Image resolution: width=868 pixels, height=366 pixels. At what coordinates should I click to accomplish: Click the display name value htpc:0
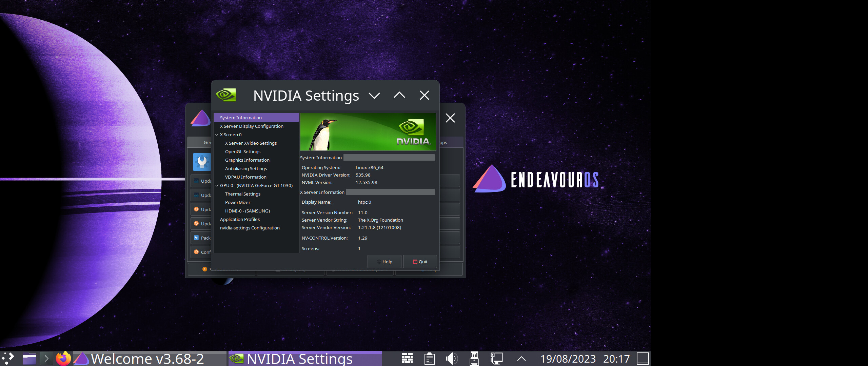(x=364, y=202)
